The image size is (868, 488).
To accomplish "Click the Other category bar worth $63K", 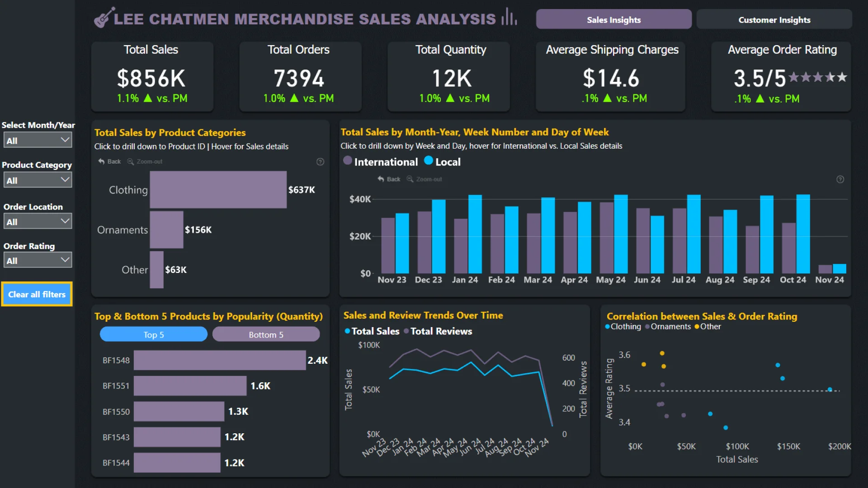I will [x=156, y=270].
